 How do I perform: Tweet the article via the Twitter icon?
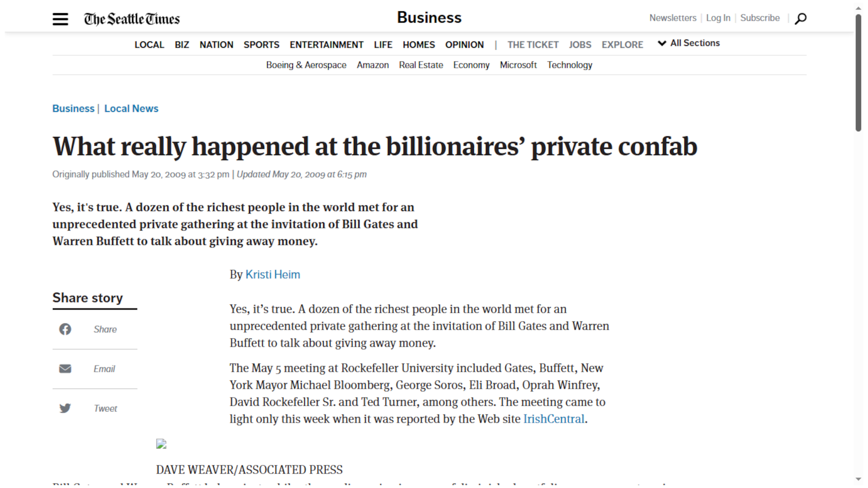(65, 408)
